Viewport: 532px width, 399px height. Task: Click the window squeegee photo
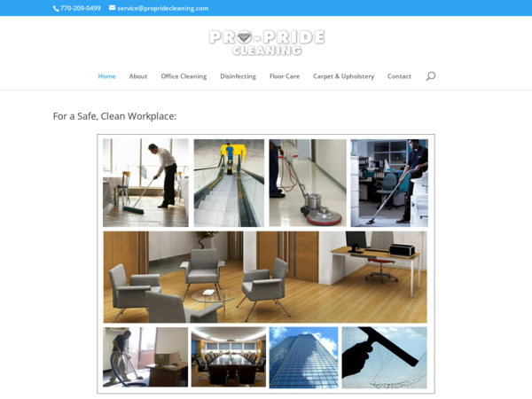(x=385, y=357)
